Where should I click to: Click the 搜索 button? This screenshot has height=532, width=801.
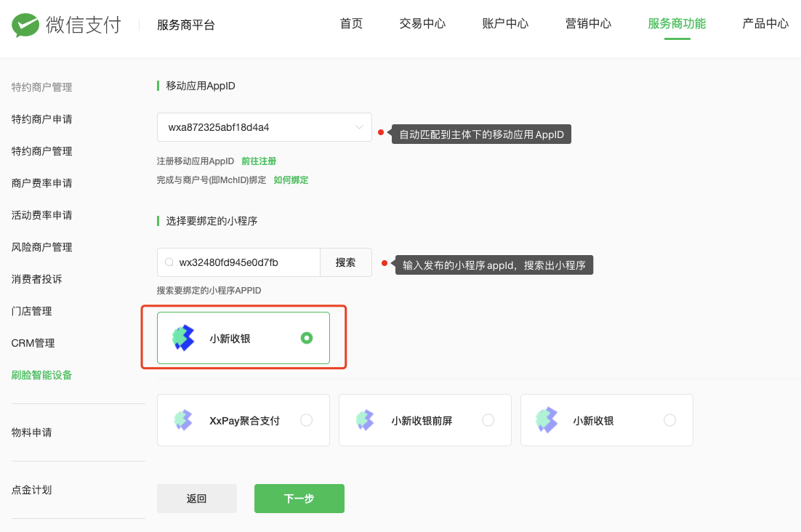pos(346,262)
